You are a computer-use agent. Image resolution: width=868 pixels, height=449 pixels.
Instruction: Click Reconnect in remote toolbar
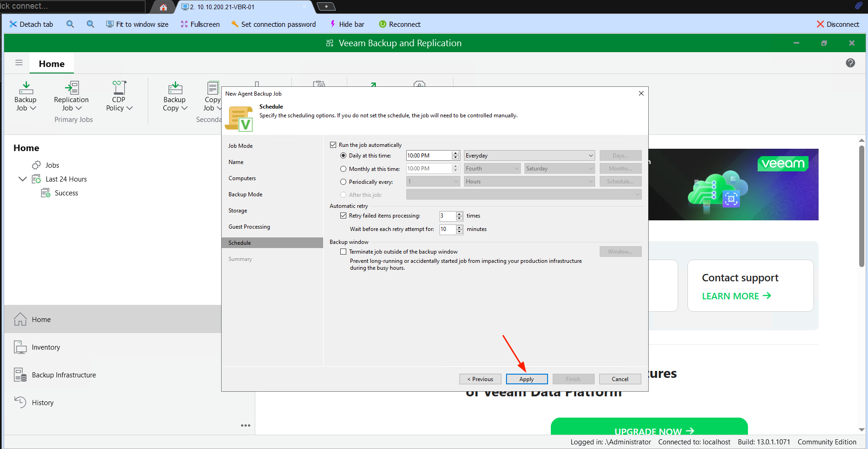click(400, 24)
